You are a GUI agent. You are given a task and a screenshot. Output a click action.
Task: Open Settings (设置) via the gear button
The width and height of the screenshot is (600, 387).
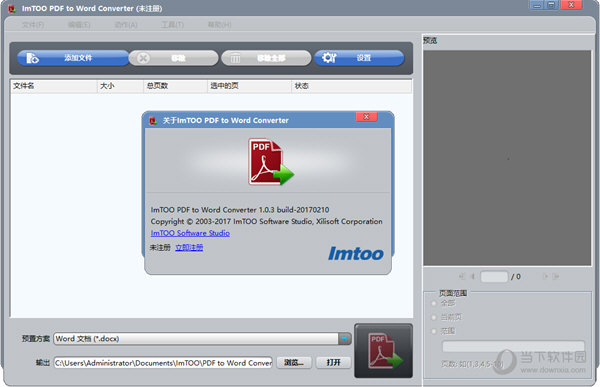click(359, 58)
